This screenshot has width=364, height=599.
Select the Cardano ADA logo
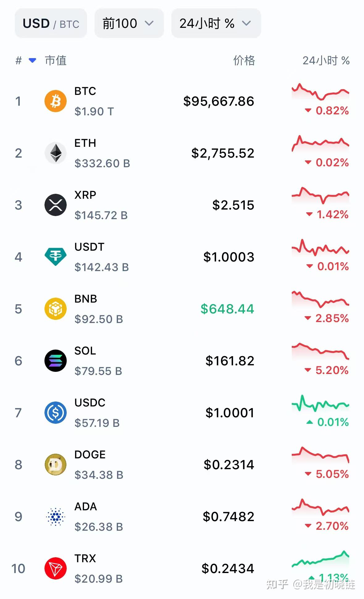56,516
